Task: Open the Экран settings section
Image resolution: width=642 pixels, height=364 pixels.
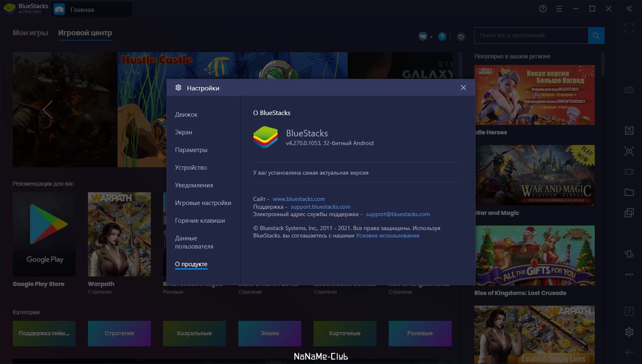Action: click(184, 132)
